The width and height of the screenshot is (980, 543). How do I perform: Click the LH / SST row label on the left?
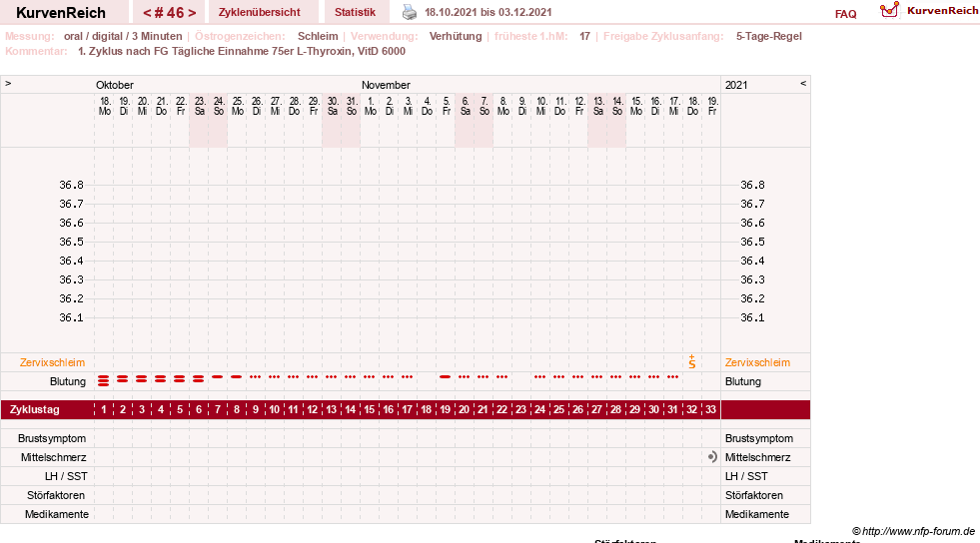[x=66, y=476]
